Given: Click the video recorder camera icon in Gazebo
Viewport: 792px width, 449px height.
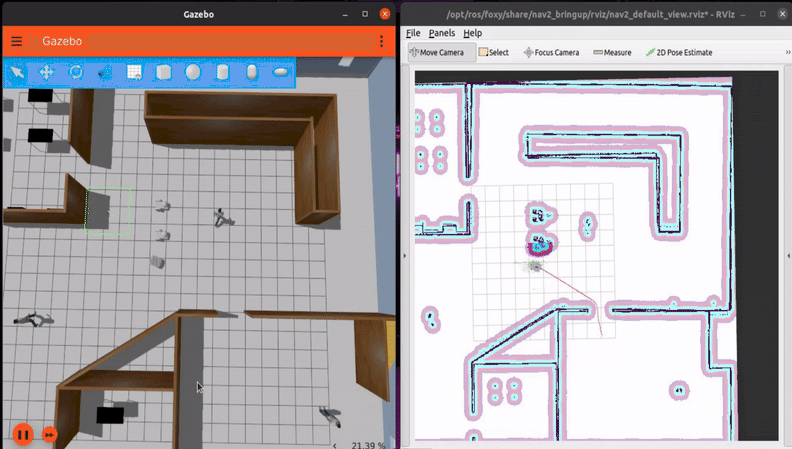Looking at the screenshot, I should click(x=105, y=72).
